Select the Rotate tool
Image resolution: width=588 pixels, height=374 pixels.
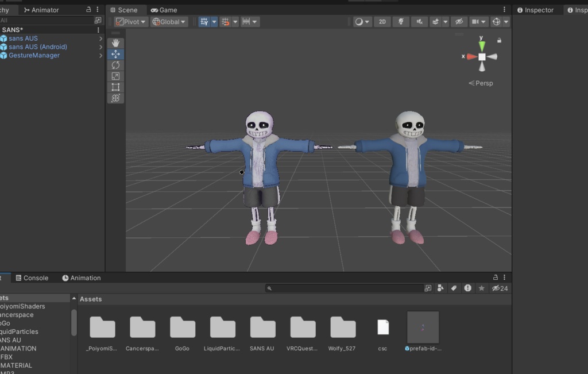coord(116,65)
